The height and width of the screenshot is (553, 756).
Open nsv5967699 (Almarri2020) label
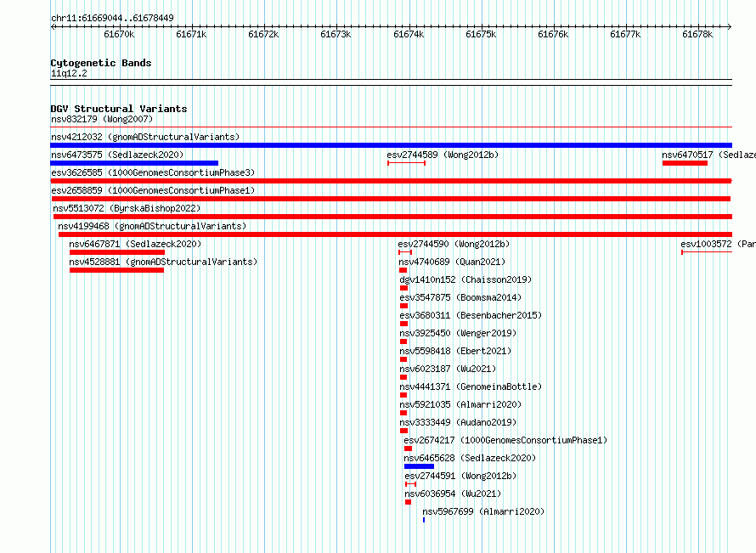coord(483,511)
